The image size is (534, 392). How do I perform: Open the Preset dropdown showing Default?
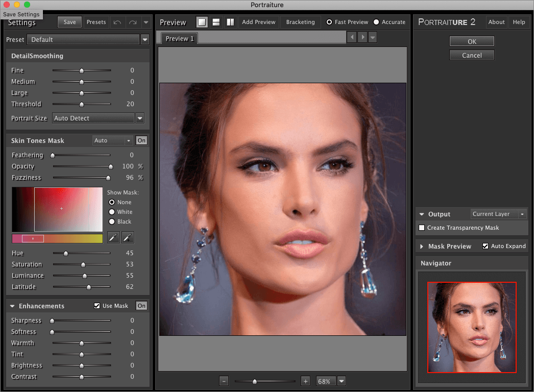[144, 39]
